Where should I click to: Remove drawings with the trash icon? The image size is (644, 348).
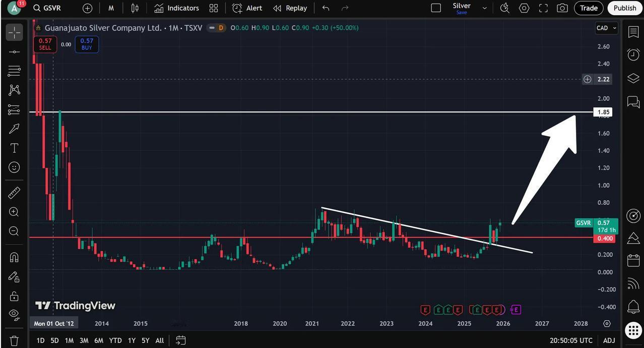[x=14, y=340]
